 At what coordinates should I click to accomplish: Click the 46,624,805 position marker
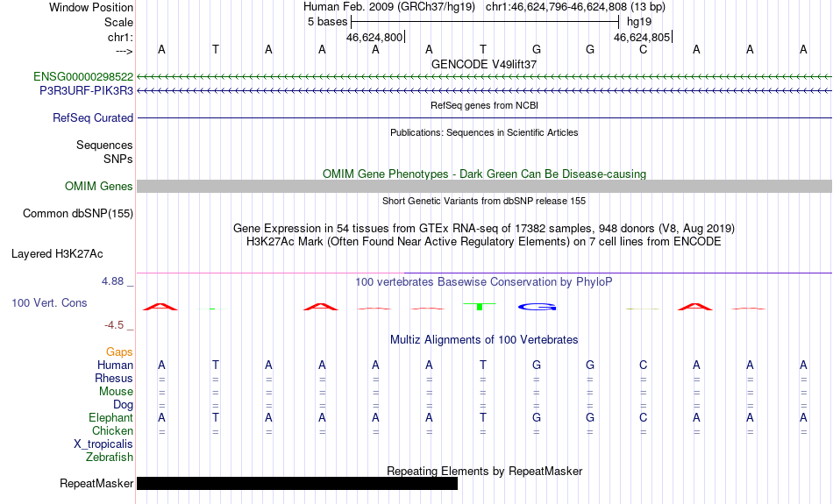tap(643, 37)
